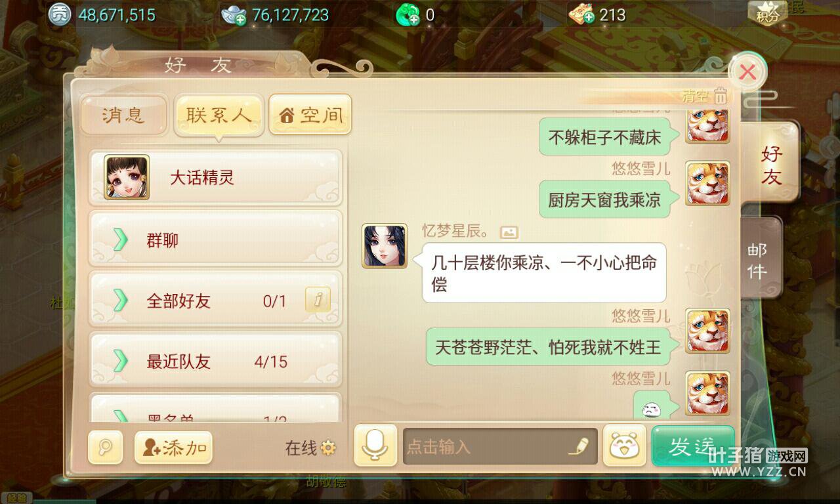Click the 添加 add friend button
The image size is (840, 504).
point(174,448)
